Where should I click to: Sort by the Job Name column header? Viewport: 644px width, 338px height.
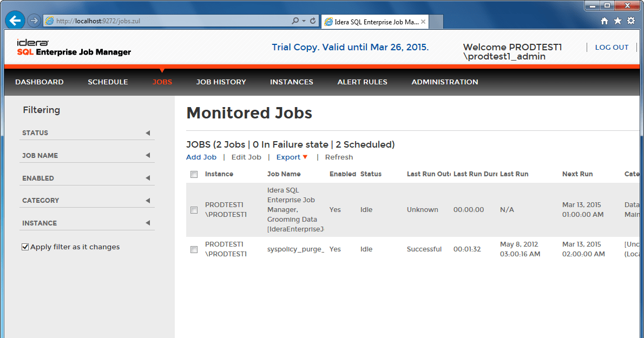pyautogui.click(x=284, y=174)
